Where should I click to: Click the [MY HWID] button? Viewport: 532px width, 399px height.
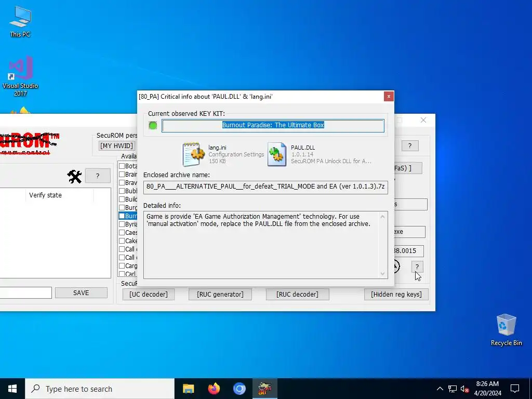tap(117, 145)
